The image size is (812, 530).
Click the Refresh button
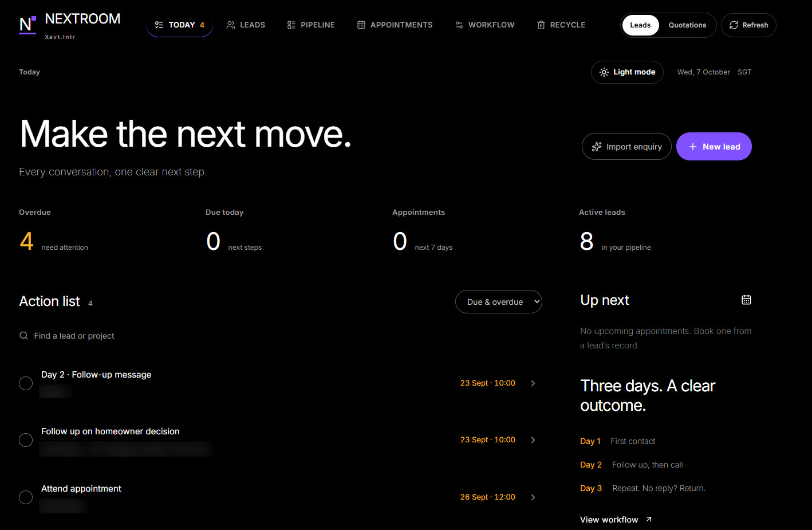coord(748,25)
